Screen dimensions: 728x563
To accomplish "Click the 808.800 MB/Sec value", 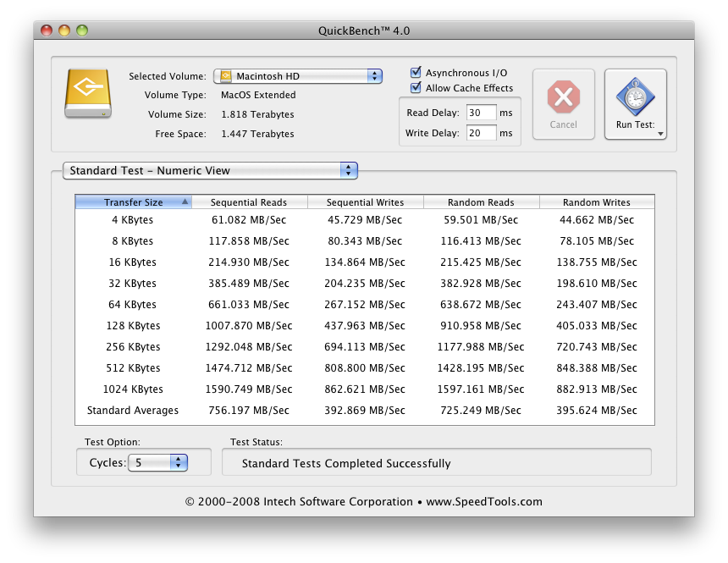I will click(365, 368).
